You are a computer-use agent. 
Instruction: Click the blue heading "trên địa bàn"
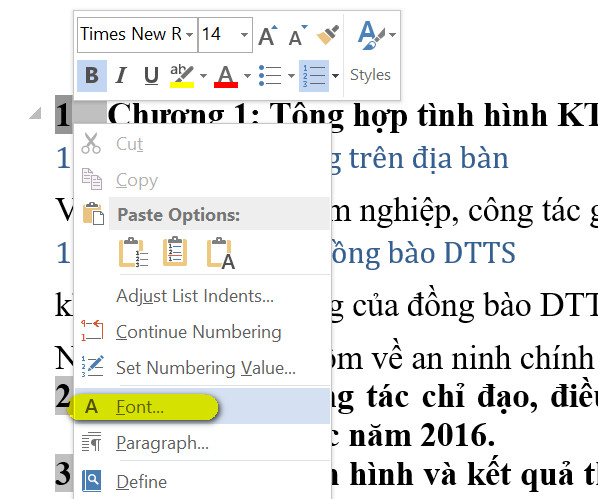[429, 158]
